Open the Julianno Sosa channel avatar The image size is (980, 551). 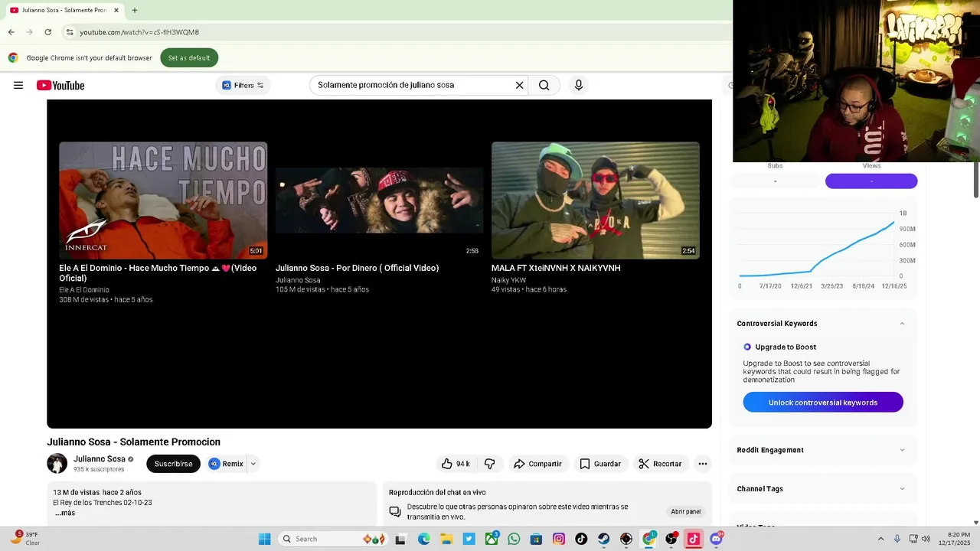[57, 463]
